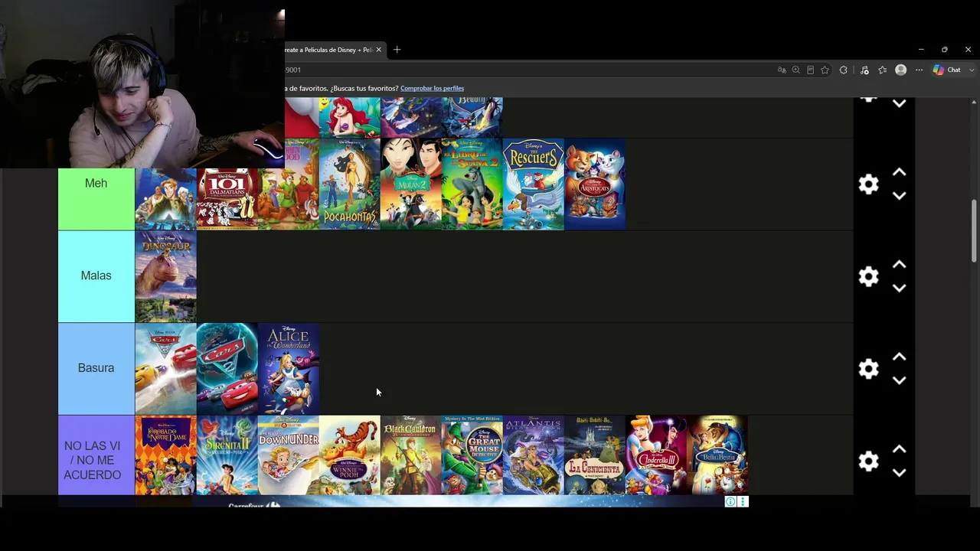Select the Pocahontas poster
Viewport: 980px width, 551px height.
(350, 184)
